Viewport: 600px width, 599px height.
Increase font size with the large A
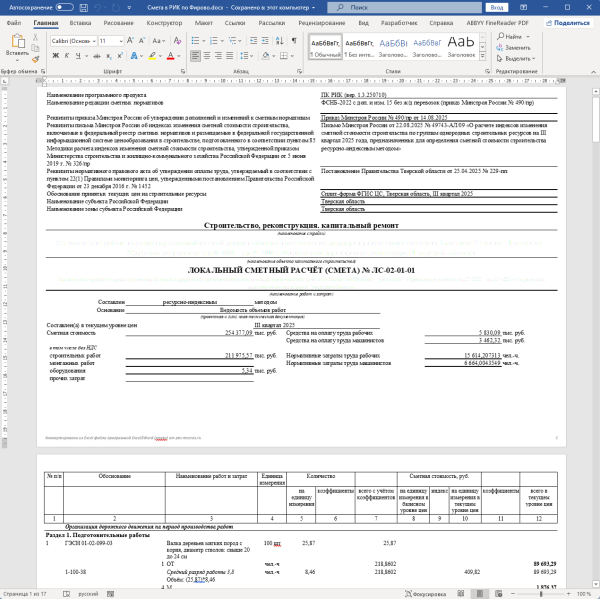(130, 41)
